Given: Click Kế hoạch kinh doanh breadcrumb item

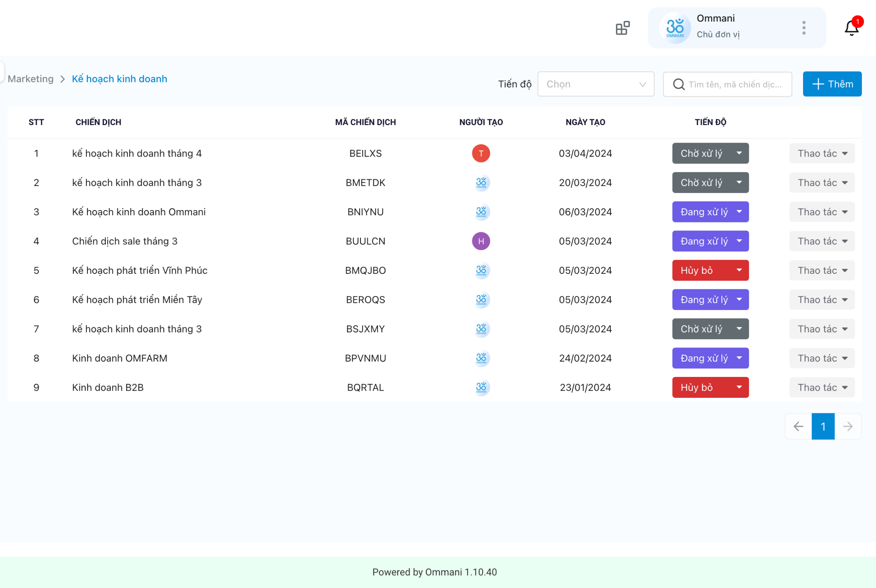Looking at the screenshot, I should pyautogui.click(x=119, y=78).
